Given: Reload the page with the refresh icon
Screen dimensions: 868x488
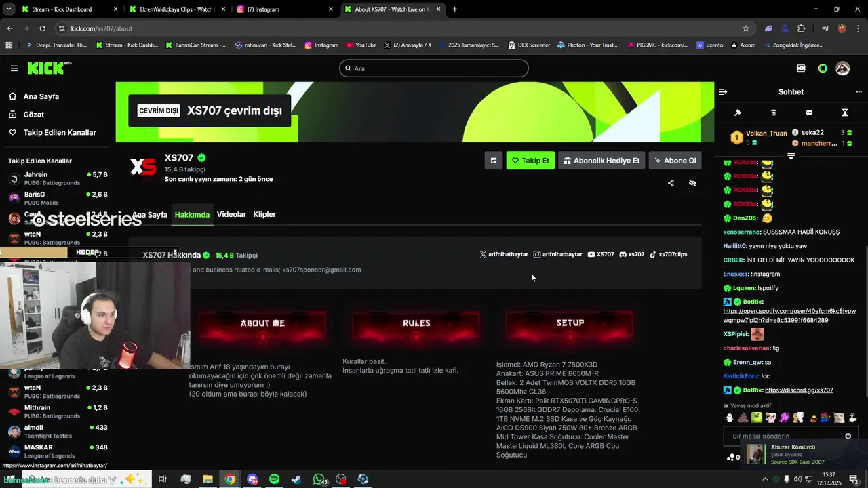Looking at the screenshot, I should (42, 28).
